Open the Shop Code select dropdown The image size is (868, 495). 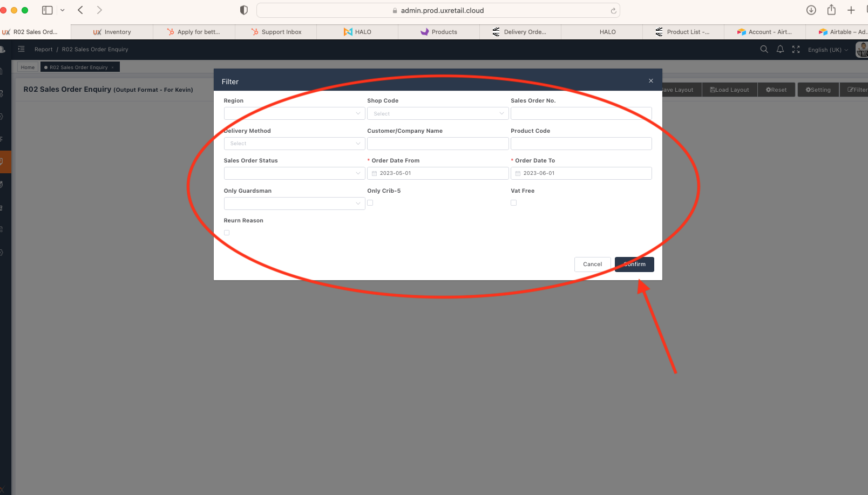[x=437, y=113]
